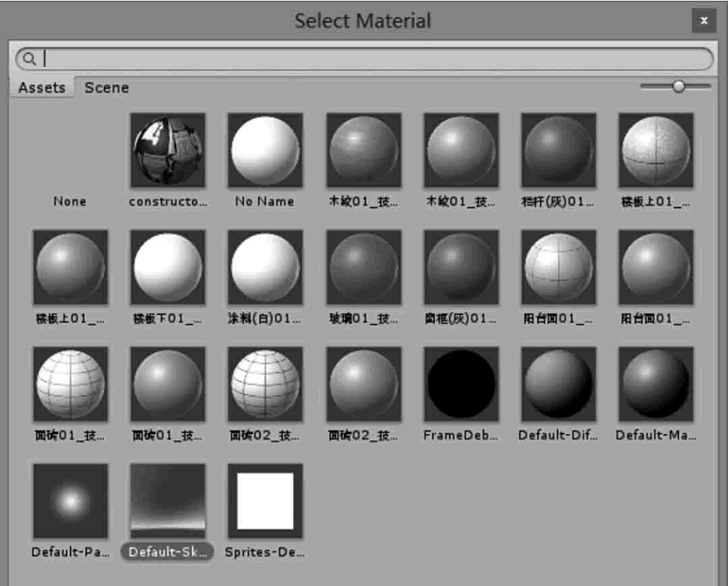Click the search input field
The image size is (728, 586).
tap(373, 59)
